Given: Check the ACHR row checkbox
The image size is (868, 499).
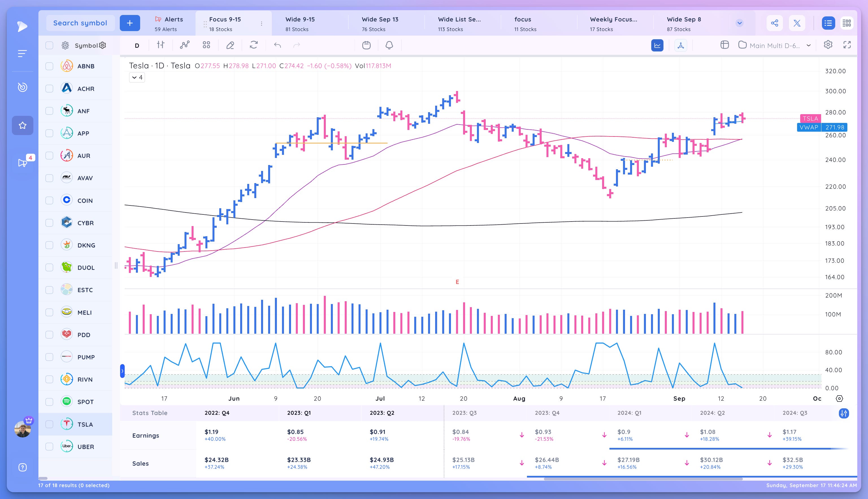Looking at the screenshot, I should coord(49,89).
